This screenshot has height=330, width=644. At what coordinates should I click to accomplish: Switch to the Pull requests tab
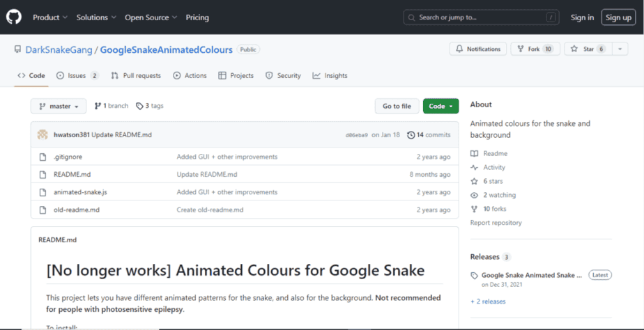pyautogui.click(x=135, y=75)
